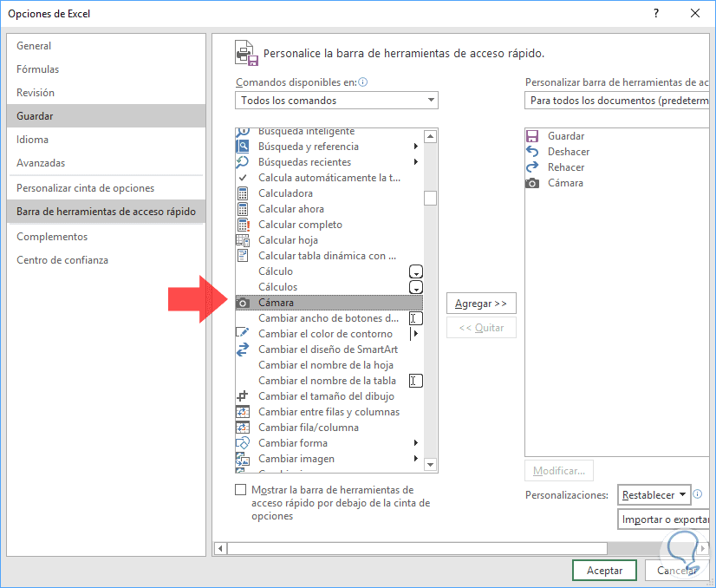Viewport: 716px width, 588px height.
Task: Click the horizontal scrollbar left arrow
Action: click(x=220, y=548)
